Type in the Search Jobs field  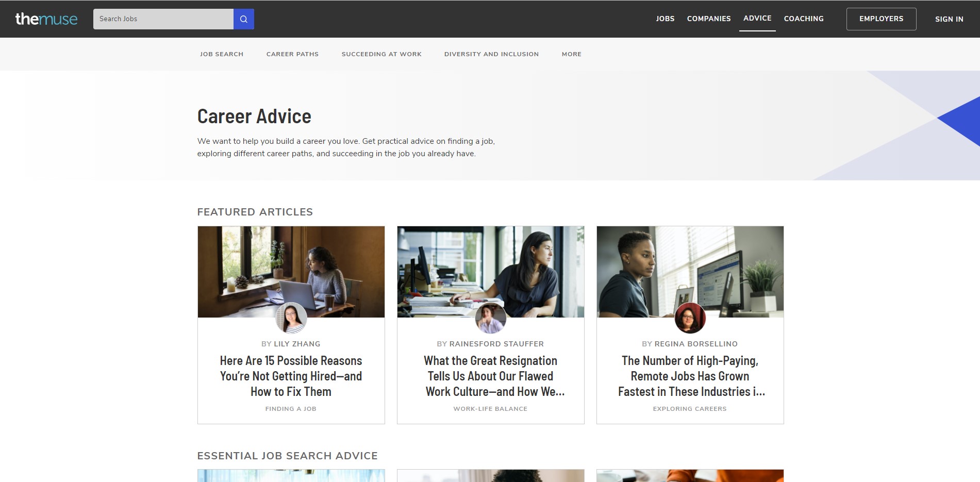click(x=163, y=19)
